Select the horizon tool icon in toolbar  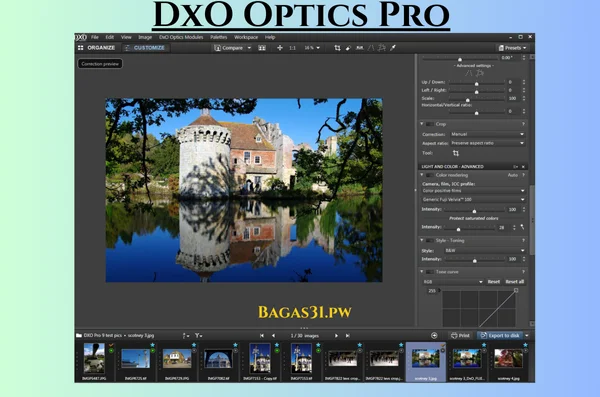[359, 48]
